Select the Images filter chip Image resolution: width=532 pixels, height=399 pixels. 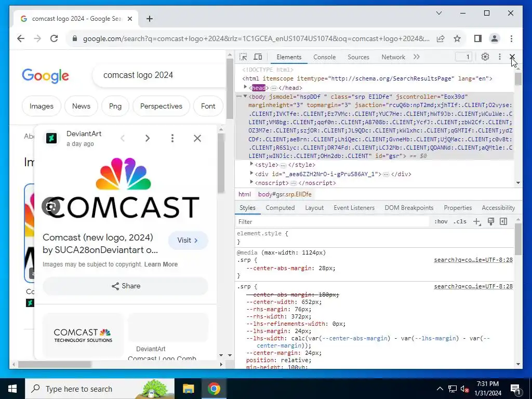(42, 106)
